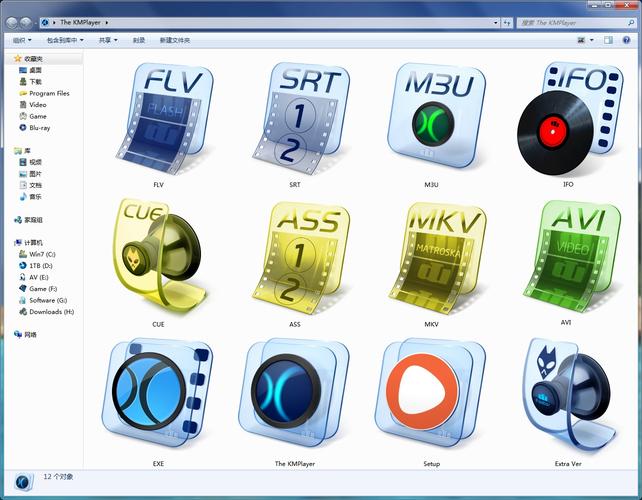Click the details pane KMPlayer icon
Screen dimensions: 642x500
coord(22,482)
